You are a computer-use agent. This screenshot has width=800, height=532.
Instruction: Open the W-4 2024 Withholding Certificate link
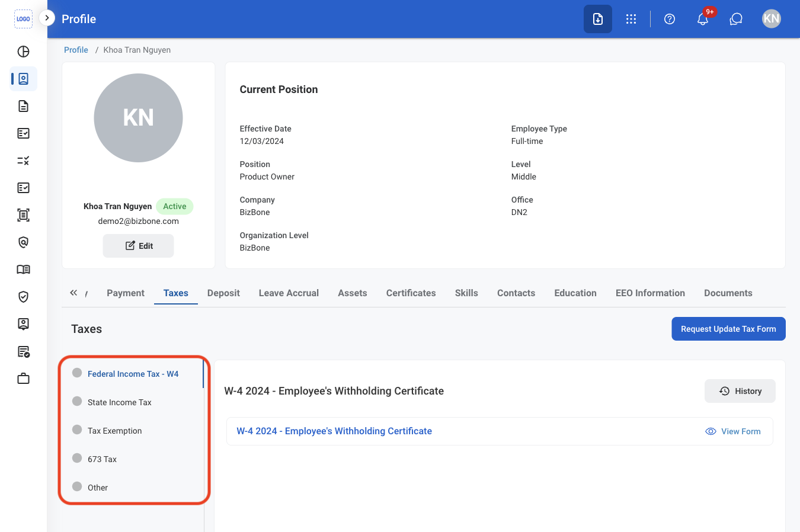point(334,431)
